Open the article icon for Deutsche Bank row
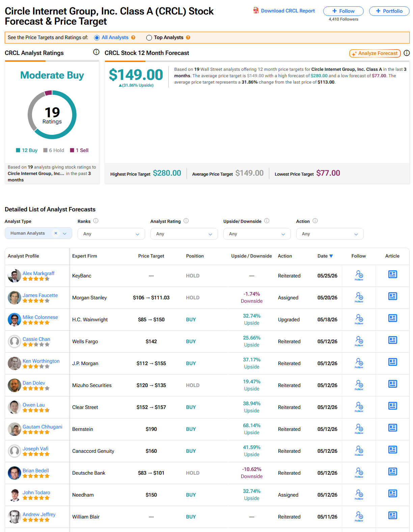 tap(393, 472)
